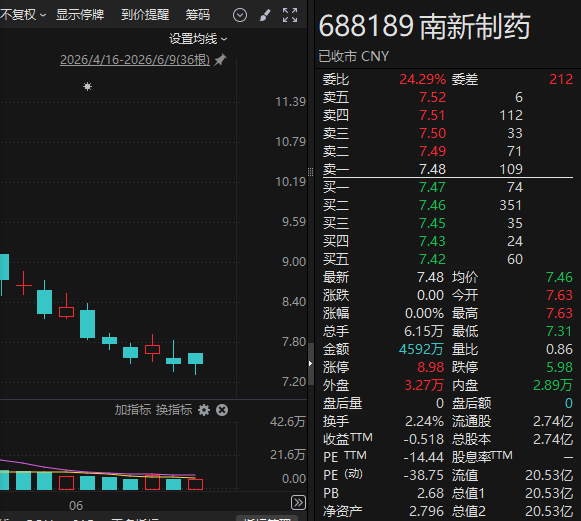Click 换指标 to switch indicator
Image resolution: width=581 pixels, height=521 pixels.
(x=174, y=410)
